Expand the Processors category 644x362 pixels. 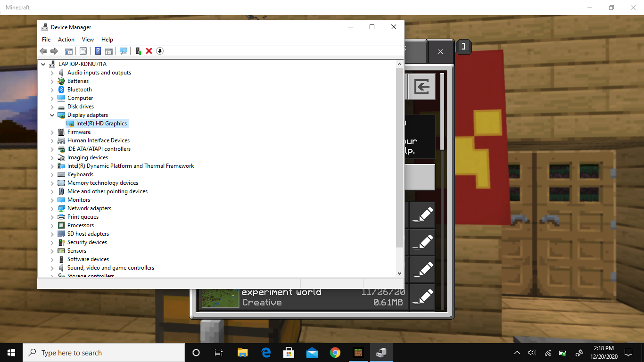(x=52, y=225)
